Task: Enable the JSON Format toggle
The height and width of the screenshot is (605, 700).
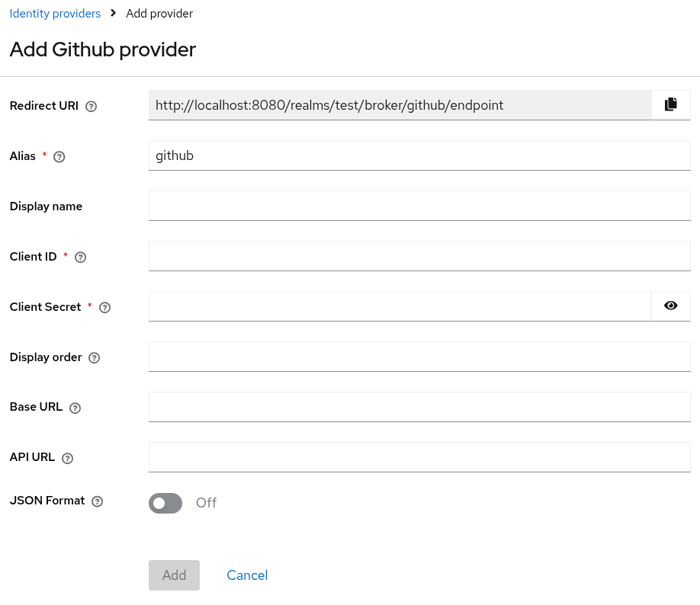Action: [x=165, y=503]
